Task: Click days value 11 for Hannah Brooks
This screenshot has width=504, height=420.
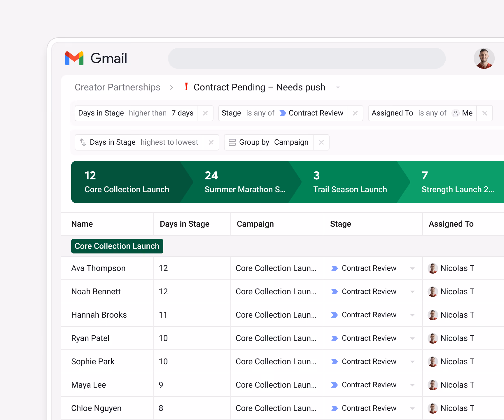Action: 163,315
